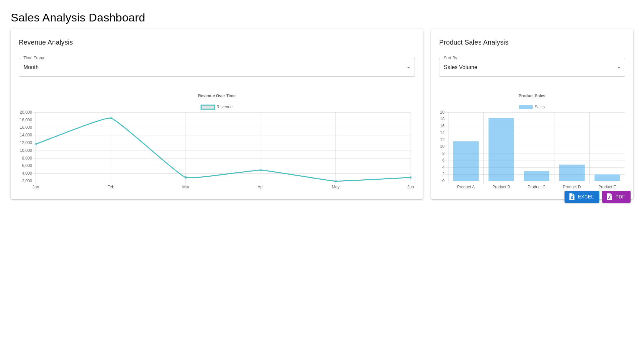Screen dimensions: 644x362
Task: Open the Sort By dropdown arrow
Action: [619, 67]
